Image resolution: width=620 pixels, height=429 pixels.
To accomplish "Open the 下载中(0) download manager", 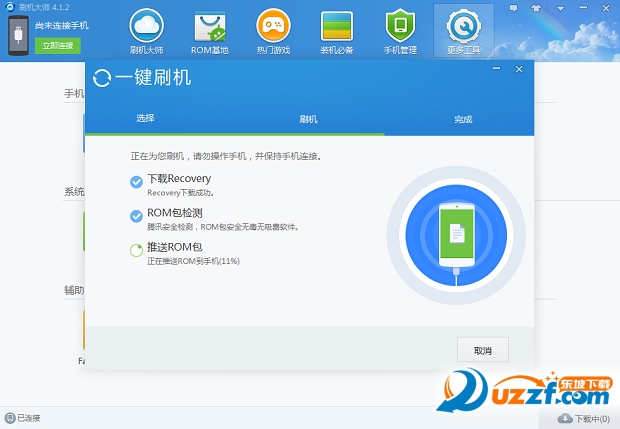I will click(x=584, y=418).
